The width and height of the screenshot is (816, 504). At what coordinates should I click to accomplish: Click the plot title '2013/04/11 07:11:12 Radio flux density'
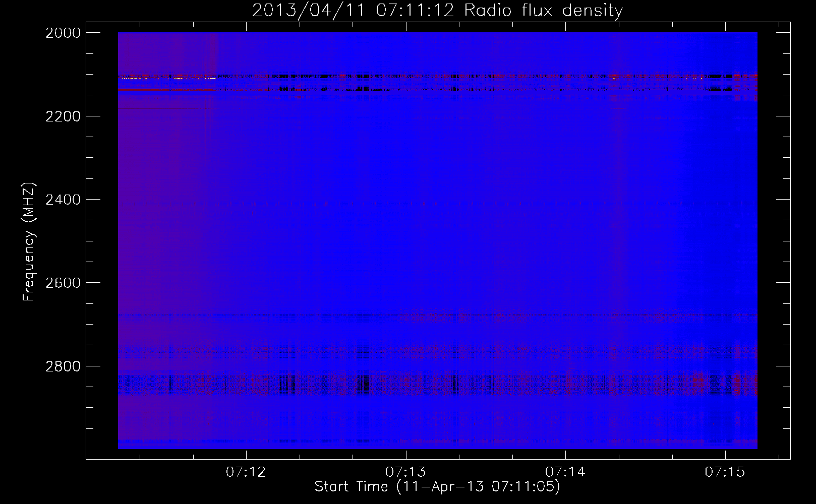coord(437,10)
